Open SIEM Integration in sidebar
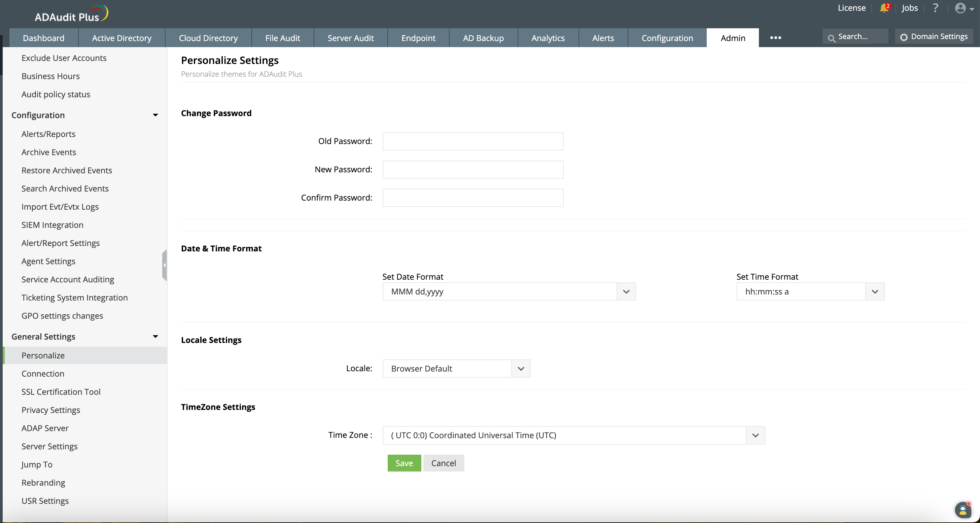Viewport: 980px width, 523px height. [x=52, y=225]
